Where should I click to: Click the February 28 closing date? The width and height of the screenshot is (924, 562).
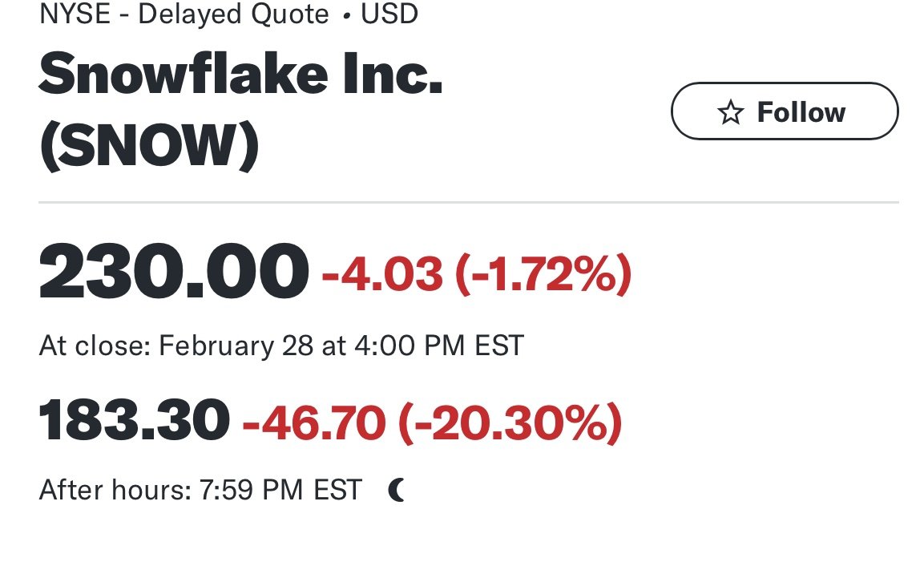[236, 346]
